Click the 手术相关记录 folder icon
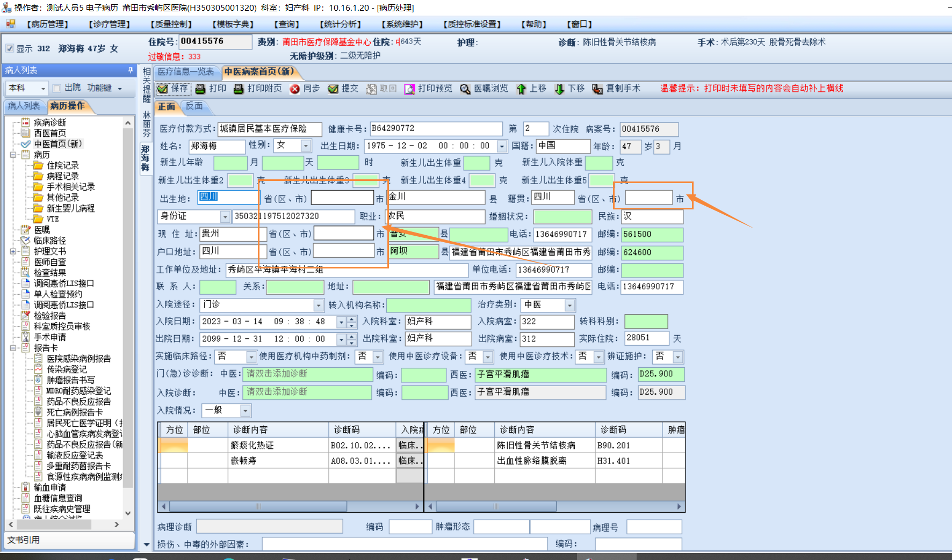This screenshot has width=952, height=560. 38,187
